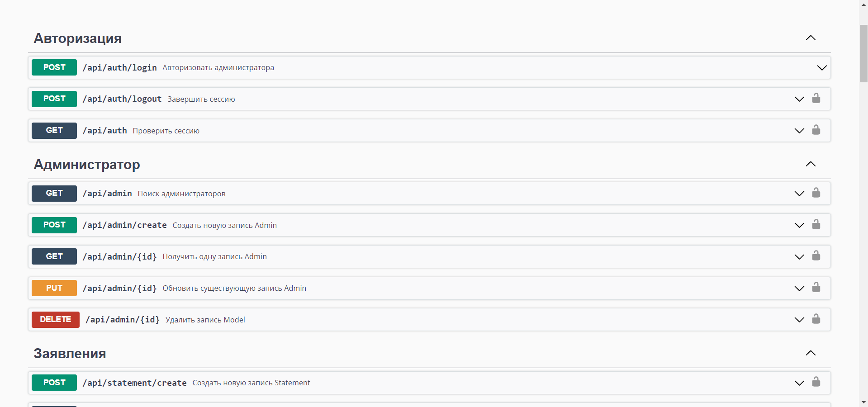Click path /api/auth/logout

(122, 99)
